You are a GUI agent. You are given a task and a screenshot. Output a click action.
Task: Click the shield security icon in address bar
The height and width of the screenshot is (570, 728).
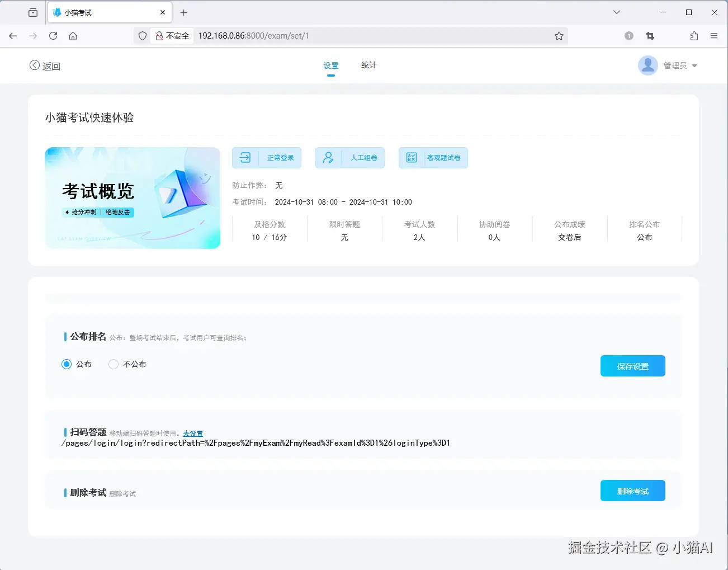pyautogui.click(x=143, y=36)
